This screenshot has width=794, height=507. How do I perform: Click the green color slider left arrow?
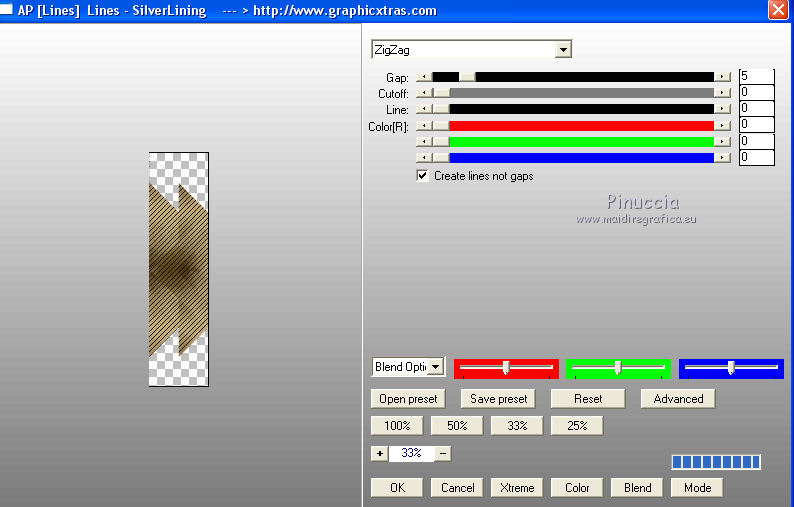point(424,142)
